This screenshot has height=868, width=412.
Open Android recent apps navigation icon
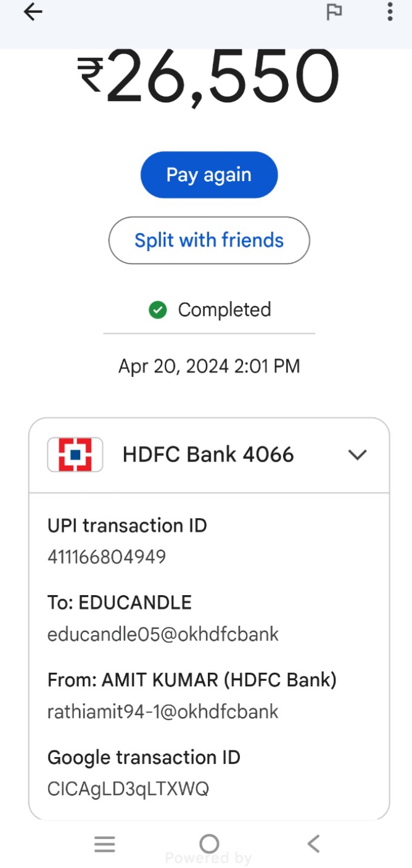coord(105,844)
